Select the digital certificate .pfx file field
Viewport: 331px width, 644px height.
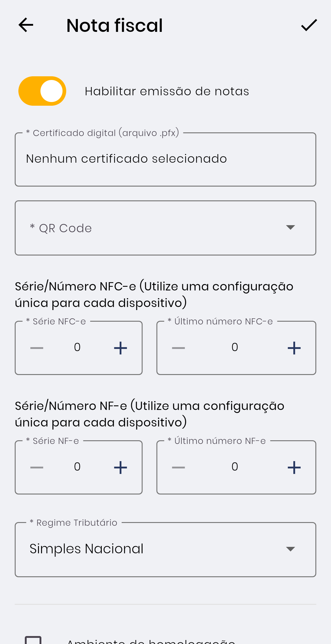[165, 159]
